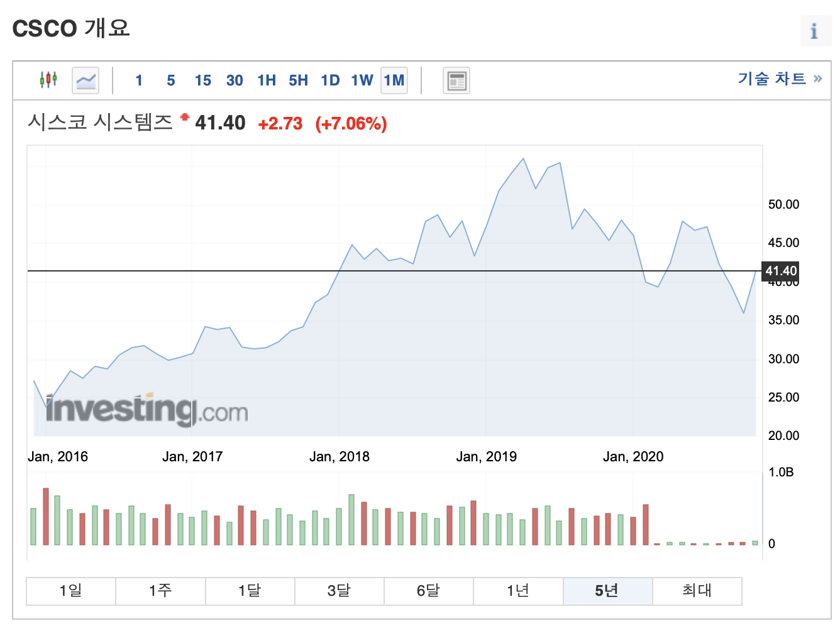The image size is (840, 636).
Task: Click the CSCO 개요 heading
Action: point(71,28)
